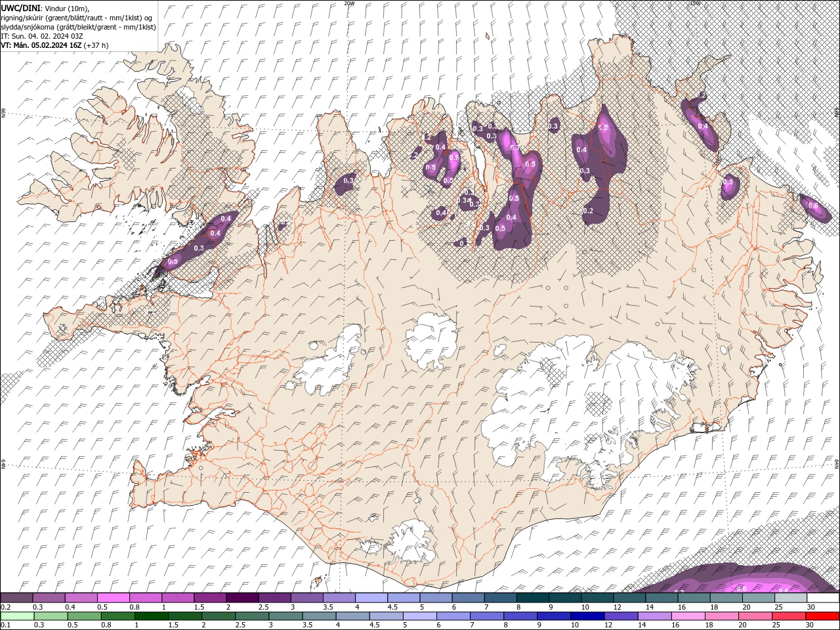
Task: Select top legend row swatch starting at 0.5
Action: click(113, 598)
